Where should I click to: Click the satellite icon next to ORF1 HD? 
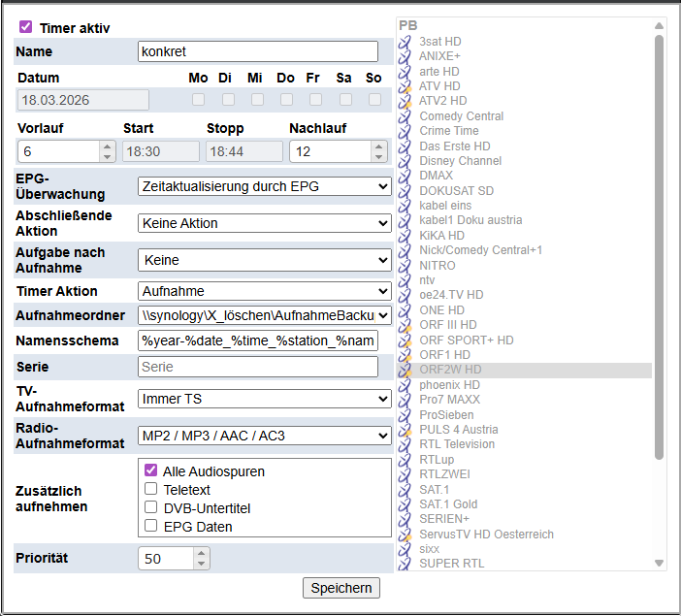pyautogui.click(x=405, y=355)
